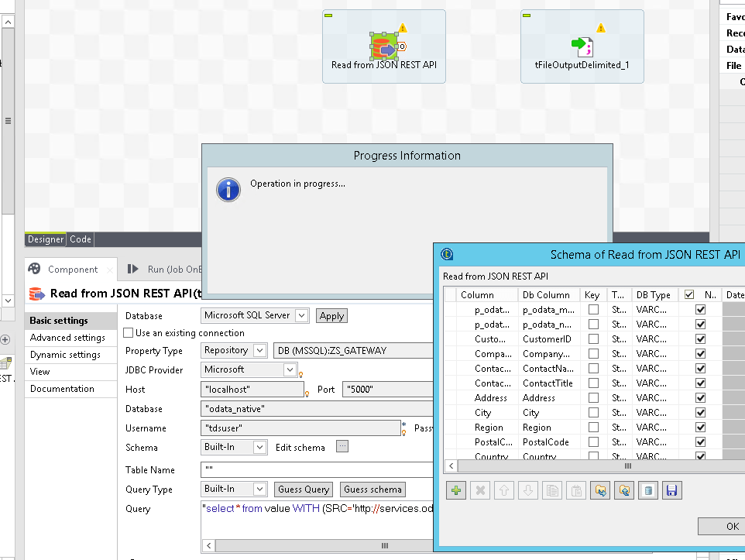Enable Use an existing connection
745x560 pixels.
[x=128, y=332]
